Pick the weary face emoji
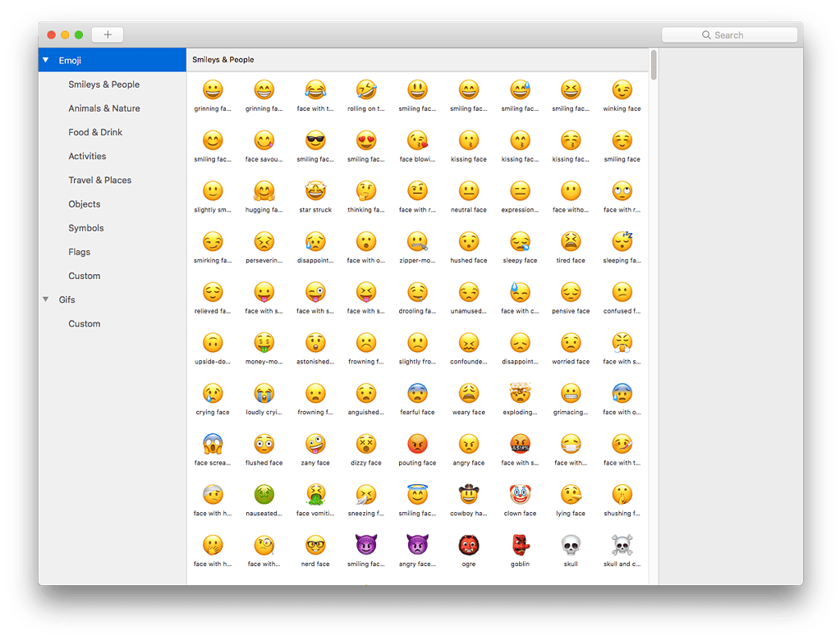Viewport: 840px width, 640px height. (469, 393)
